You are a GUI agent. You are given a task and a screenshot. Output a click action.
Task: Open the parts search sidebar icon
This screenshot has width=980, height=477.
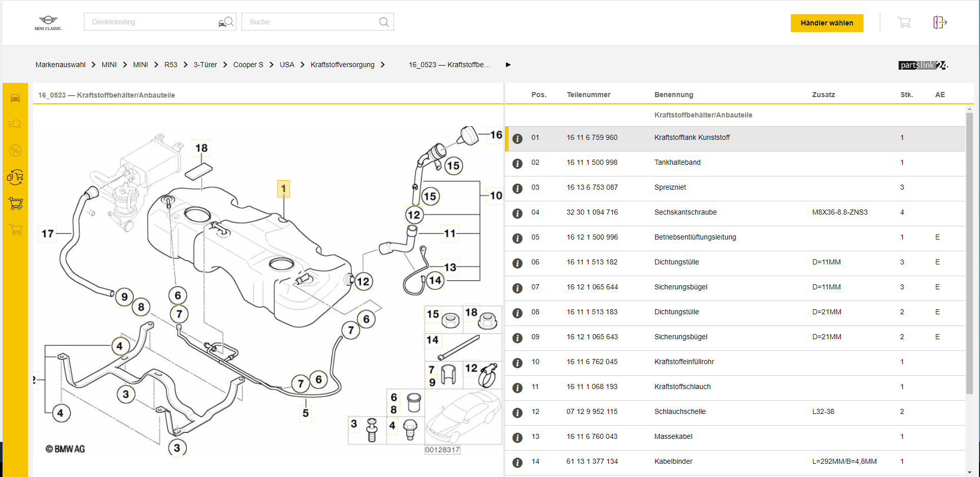(15, 124)
